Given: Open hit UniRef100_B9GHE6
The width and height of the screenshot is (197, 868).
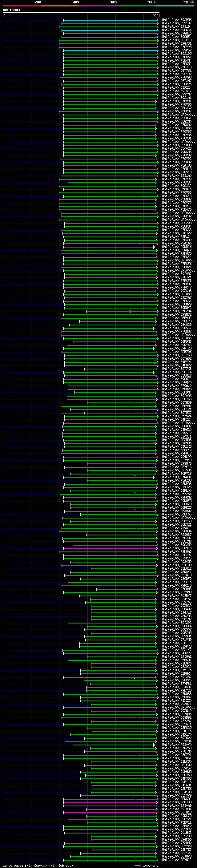Looking at the screenshot, I should (x=177, y=33).
